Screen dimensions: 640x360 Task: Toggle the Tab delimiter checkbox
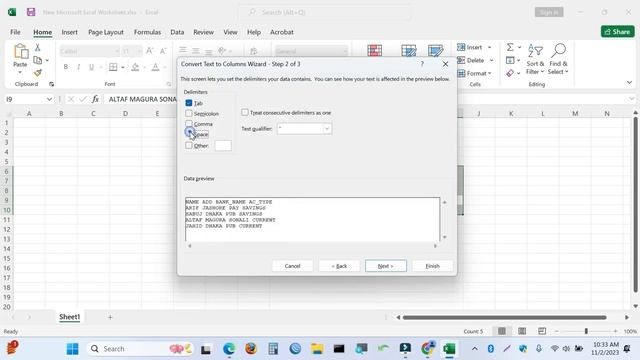click(189, 103)
